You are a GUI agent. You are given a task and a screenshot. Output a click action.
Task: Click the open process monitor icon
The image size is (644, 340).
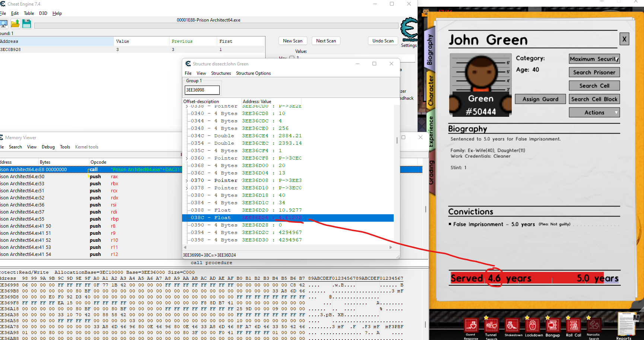(4, 24)
